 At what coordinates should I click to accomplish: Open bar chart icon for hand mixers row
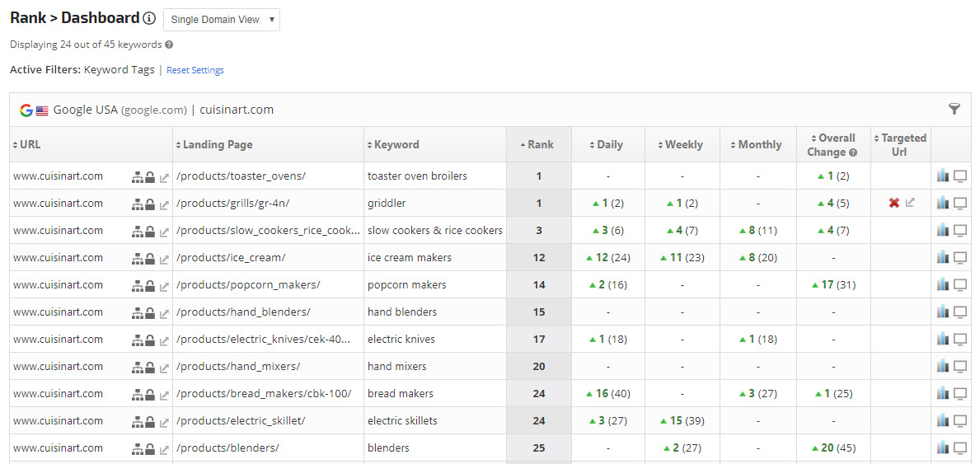point(943,366)
